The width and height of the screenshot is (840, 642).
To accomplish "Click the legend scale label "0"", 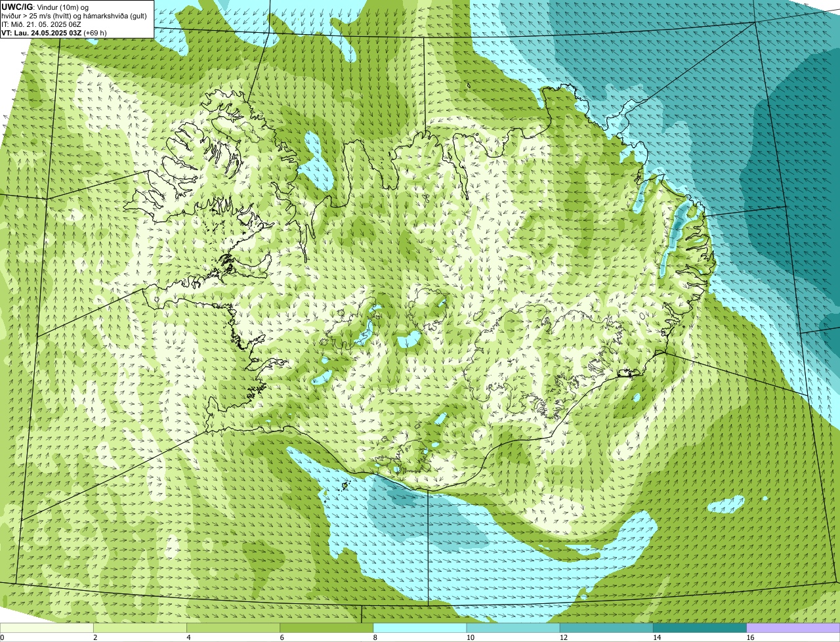I will 2,638.
